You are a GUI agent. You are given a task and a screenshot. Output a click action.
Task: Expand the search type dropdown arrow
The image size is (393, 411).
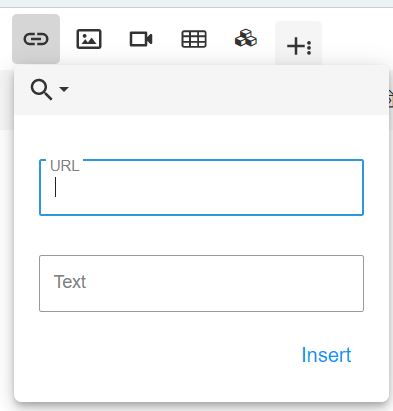(64, 89)
